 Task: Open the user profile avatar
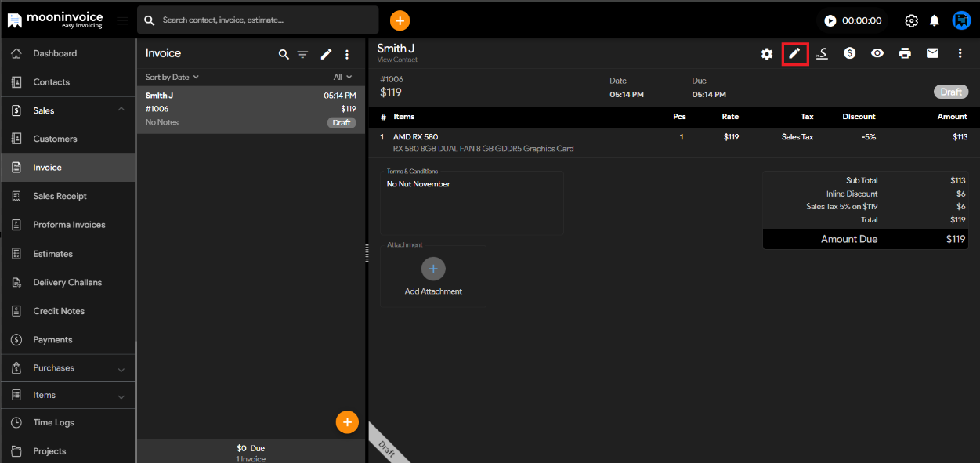click(961, 20)
